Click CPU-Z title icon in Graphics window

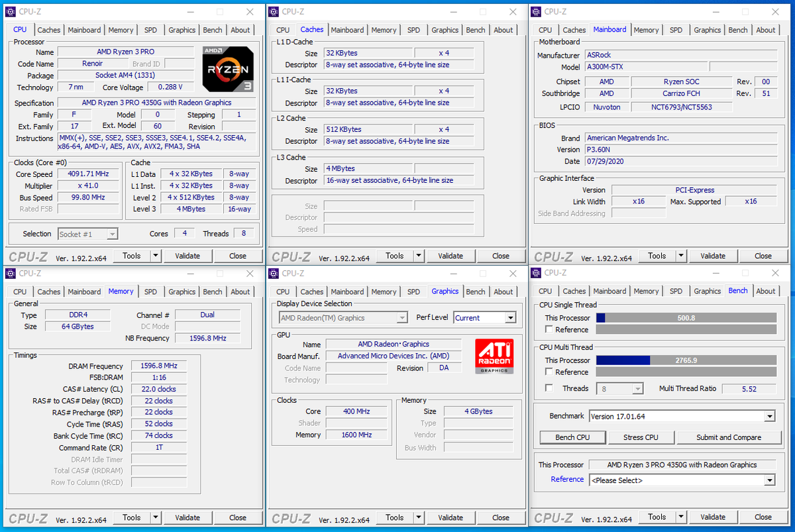tap(274, 273)
